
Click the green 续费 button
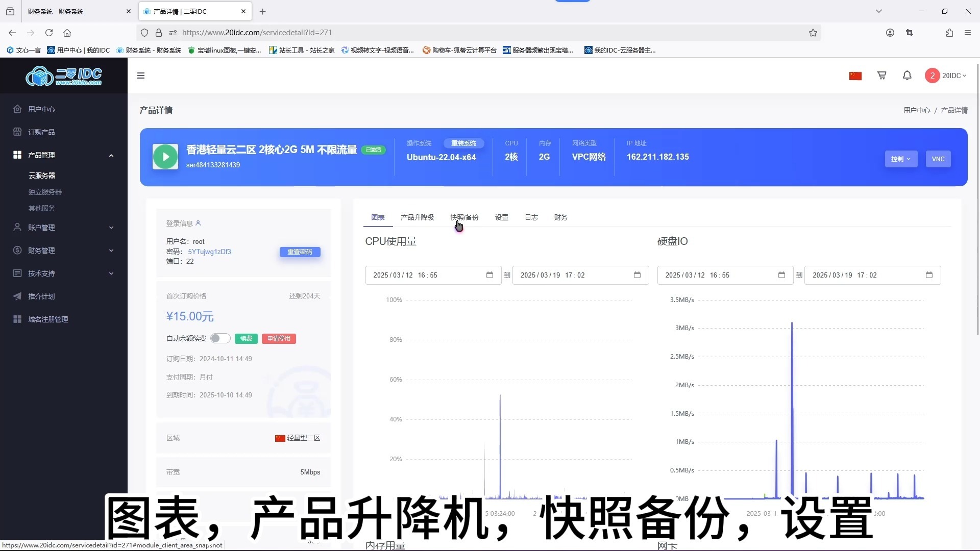pos(246,338)
